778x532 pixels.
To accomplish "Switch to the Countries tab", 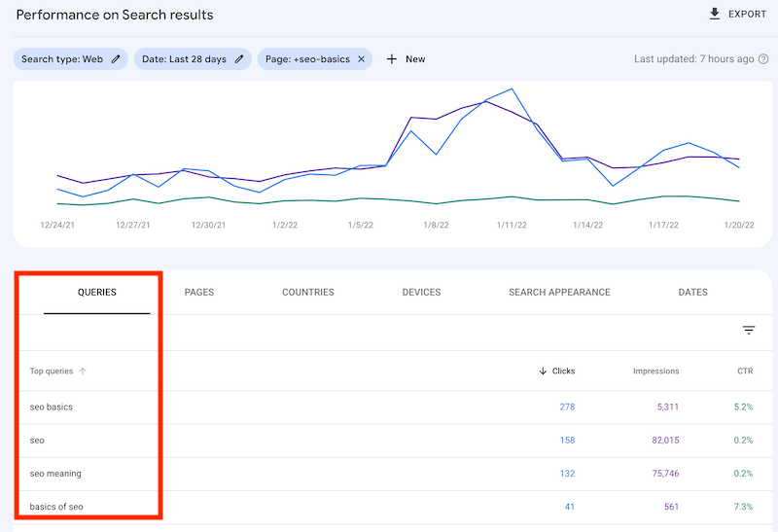I will pos(307,292).
